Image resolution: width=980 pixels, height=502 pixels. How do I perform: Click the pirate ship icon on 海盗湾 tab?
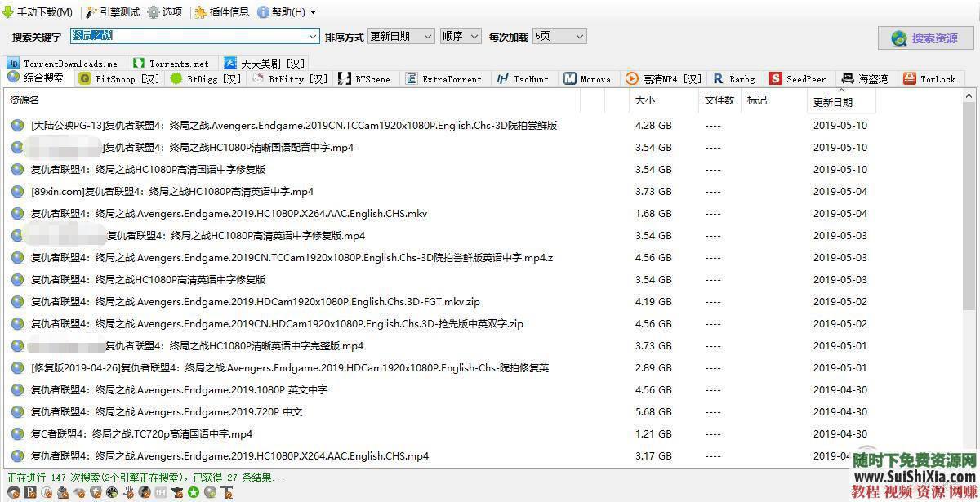point(849,78)
